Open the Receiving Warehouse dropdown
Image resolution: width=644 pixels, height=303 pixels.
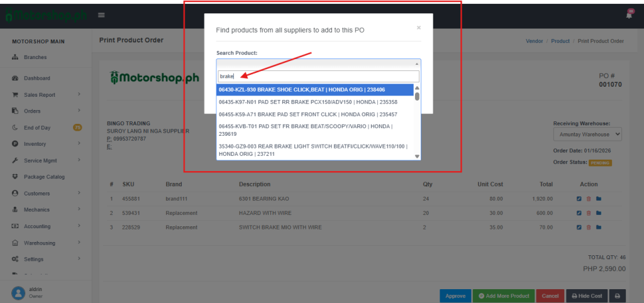[587, 134]
